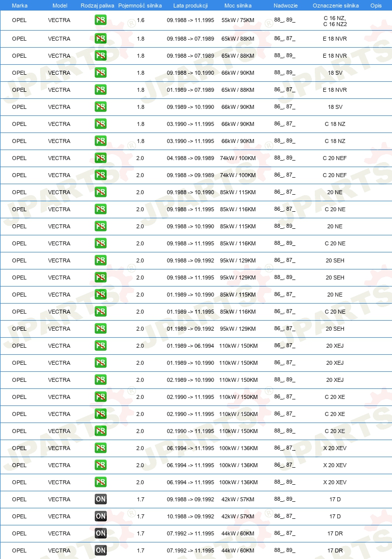Screen dimensions: 392x559
Task: Click the date cell 10.1988 -> 09.1992
Action: 190,516
